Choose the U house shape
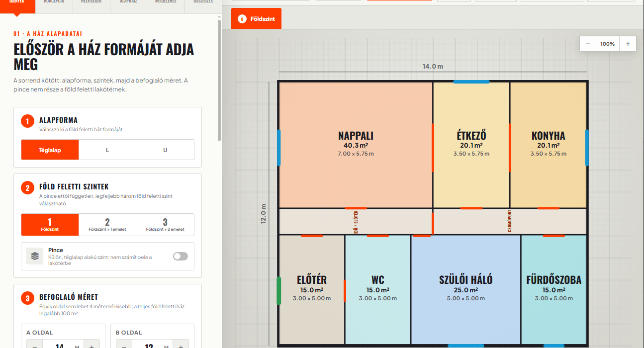The image size is (644, 348). pos(165,150)
